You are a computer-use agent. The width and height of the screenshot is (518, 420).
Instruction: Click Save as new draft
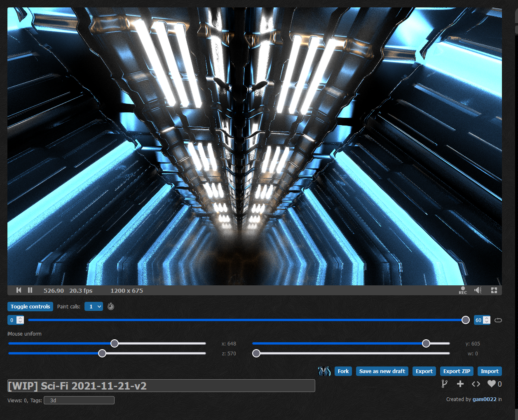click(x=382, y=371)
